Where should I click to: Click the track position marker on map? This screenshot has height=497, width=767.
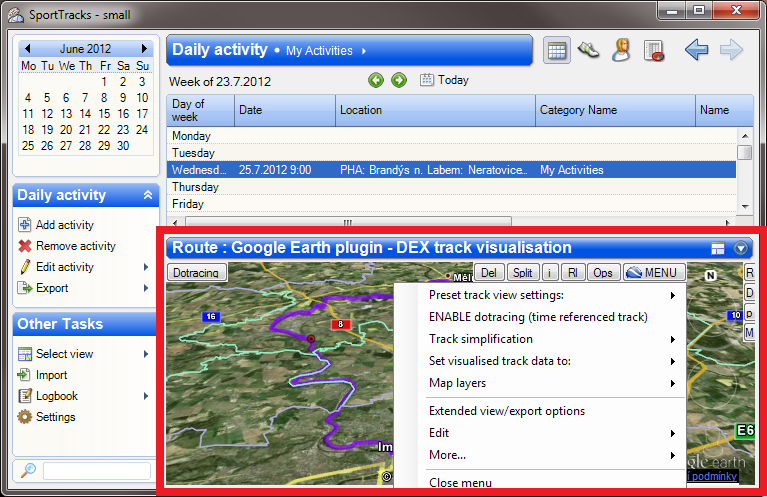(311, 339)
